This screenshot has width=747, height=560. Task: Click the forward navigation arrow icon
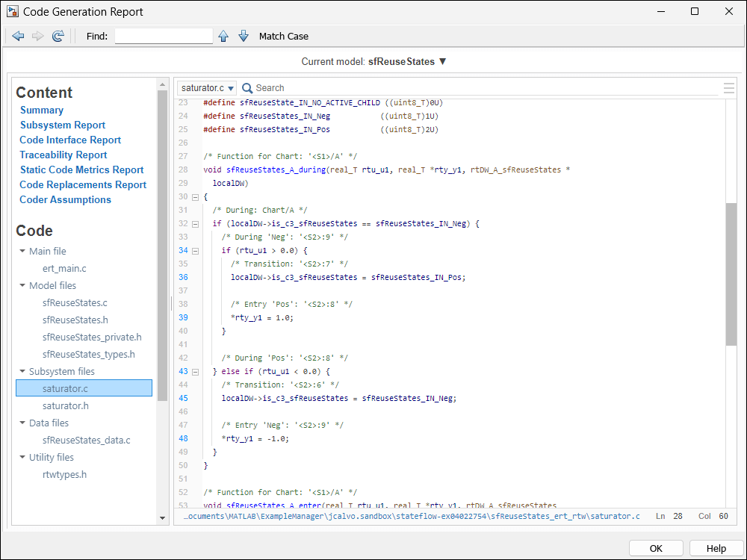tap(37, 36)
